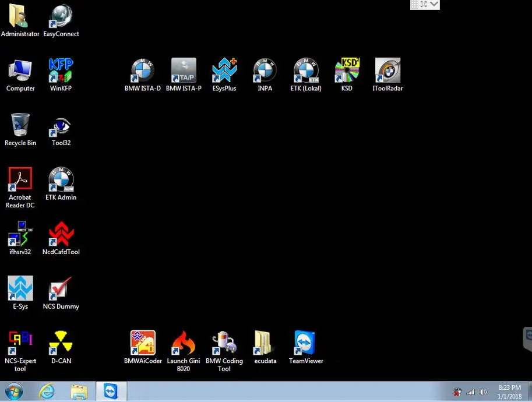Click the red flag notification tray icon
The width and height of the screenshot is (532, 402).
(457, 392)
